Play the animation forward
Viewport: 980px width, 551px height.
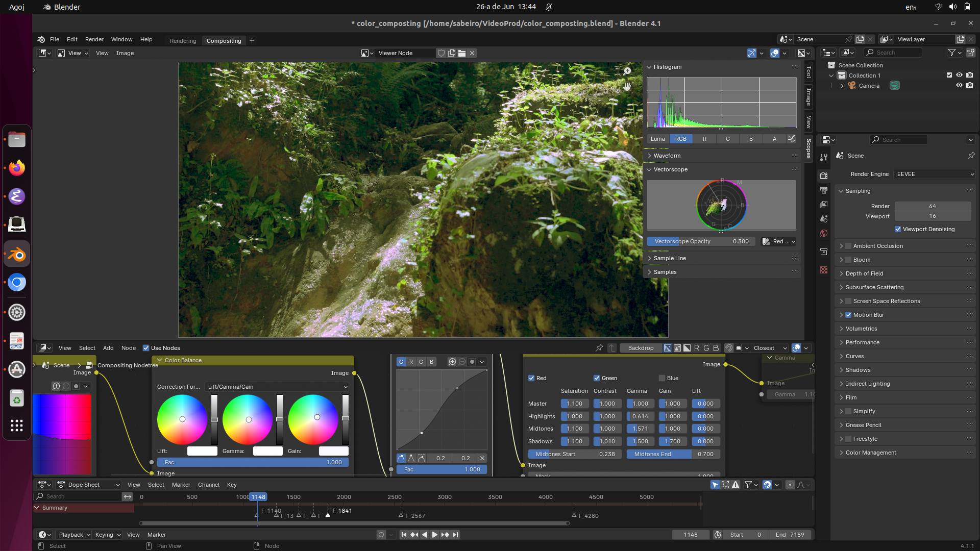click(435, 535)
